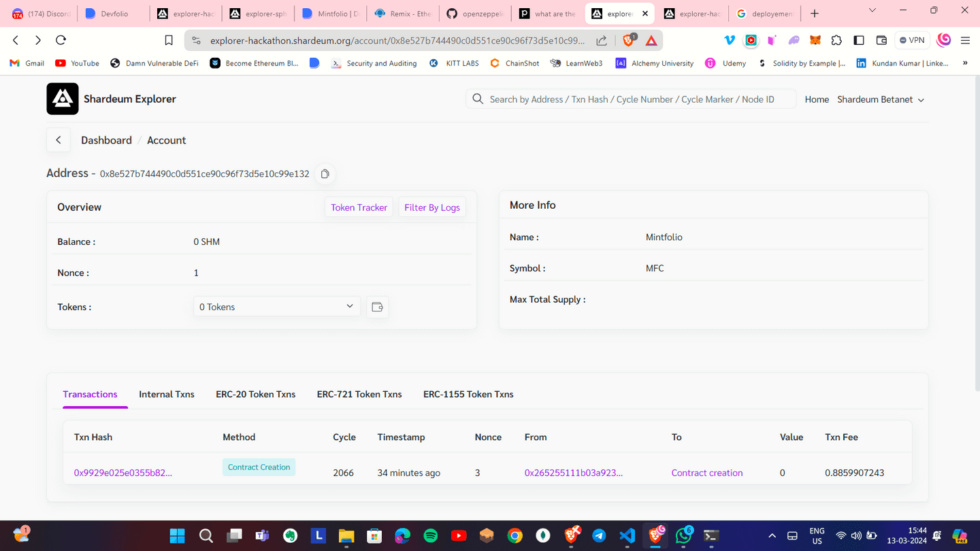Switch to ERC-20 Token Txns tab

[x=256, y=395]
